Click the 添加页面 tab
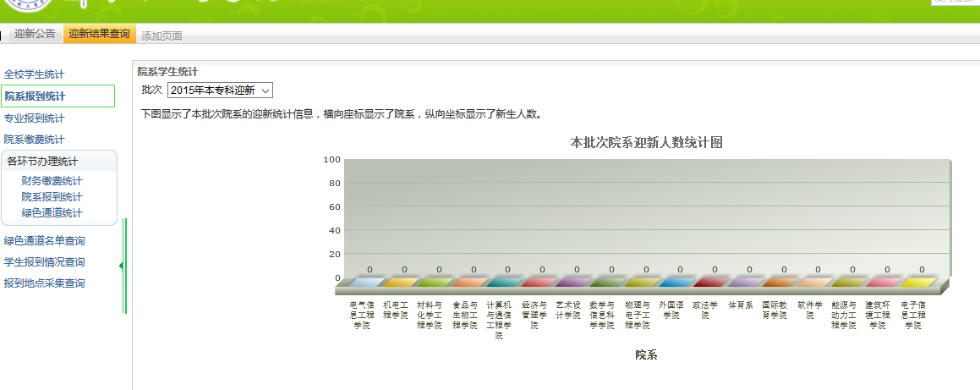Screen dimensions: 980x390 (x=162, y=36)
